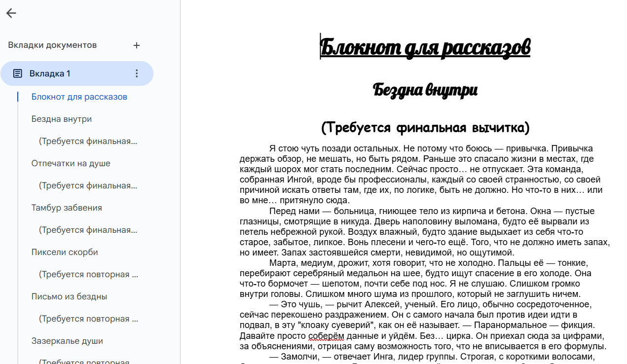Navigate to Пиксели скорби in outline
The height and width of the screenshot is (364, 627).
pyautogui.click(x=65, y=252)
